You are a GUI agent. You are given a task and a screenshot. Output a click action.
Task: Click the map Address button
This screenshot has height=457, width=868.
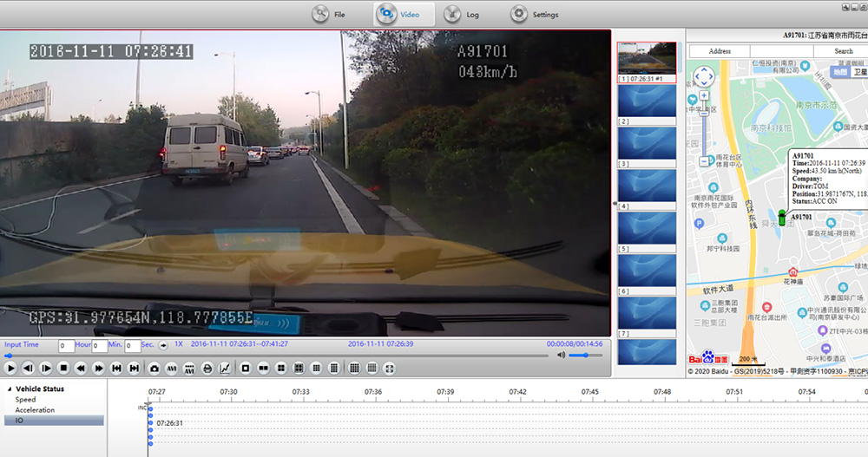[720, 51]
